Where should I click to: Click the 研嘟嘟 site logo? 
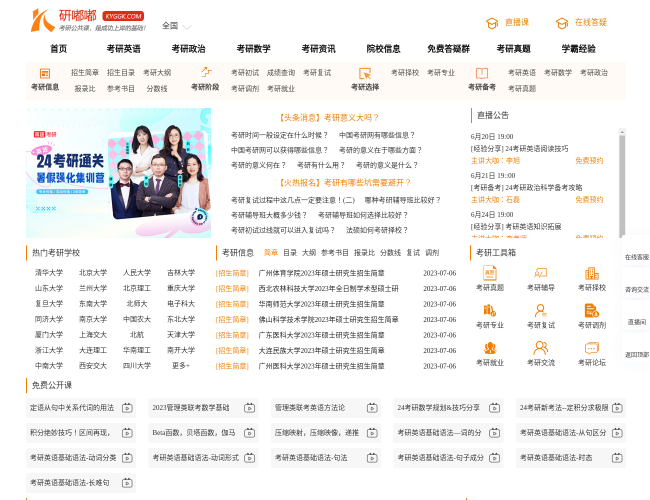tap(88, 20)
